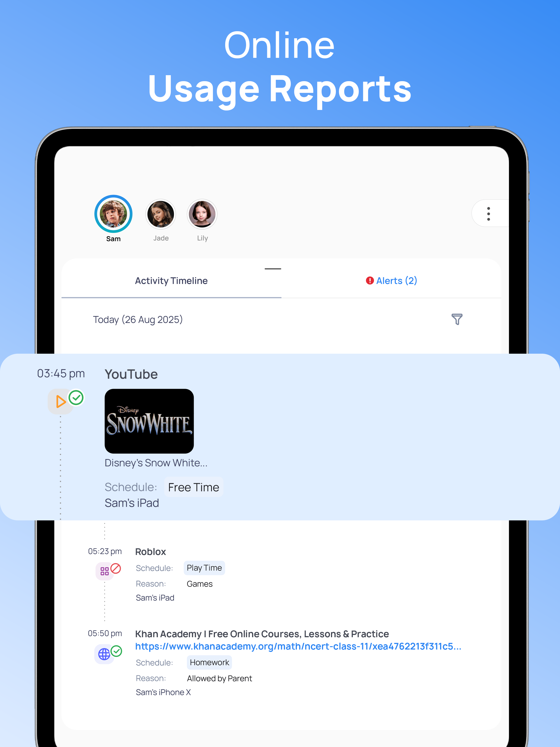This screenshot has width=560, height=747.
Task: Switch to Jade's profile avatar
Action: coord(161,214)
